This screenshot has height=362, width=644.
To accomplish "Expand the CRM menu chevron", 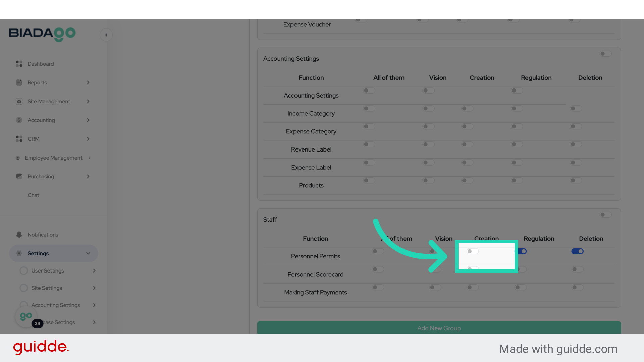I will coord(88,139).
